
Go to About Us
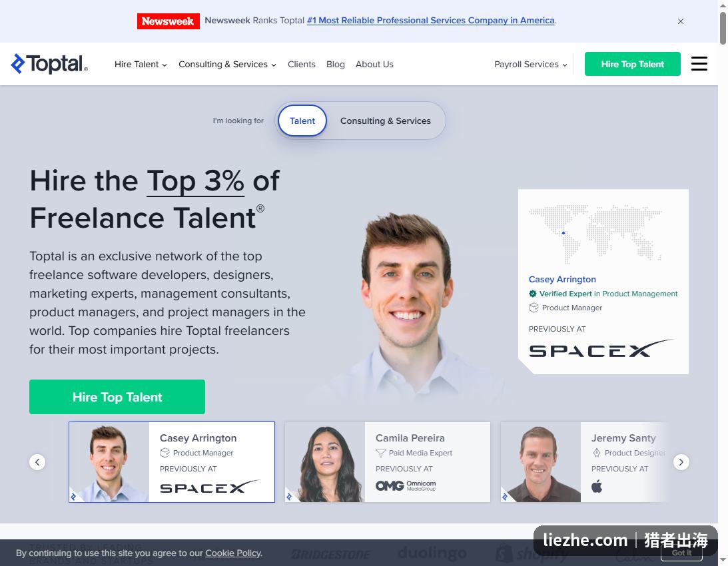click(374, 64)
